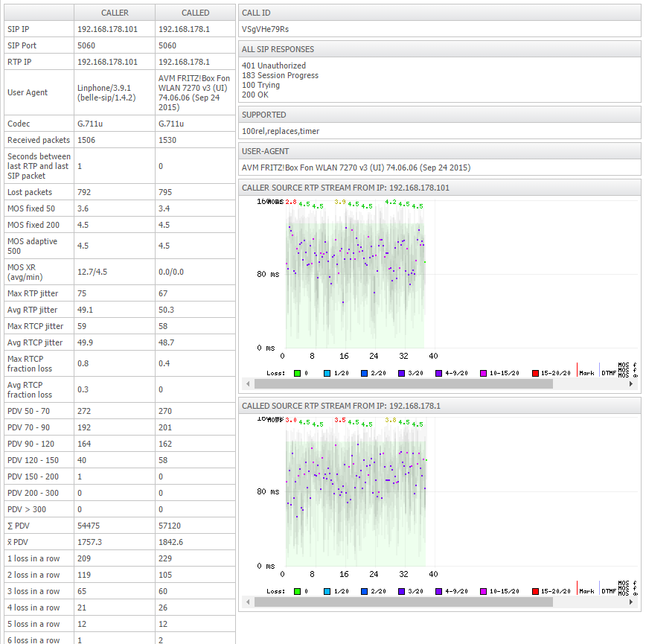Click green 0 loss swatch in caller chart legend

tap(297, 372)
